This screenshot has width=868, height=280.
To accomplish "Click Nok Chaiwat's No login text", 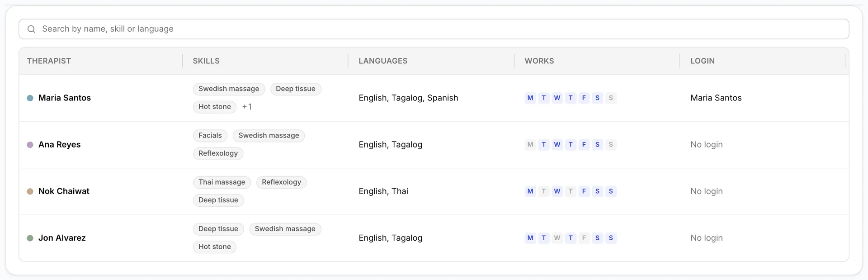I will click(707, 191).
